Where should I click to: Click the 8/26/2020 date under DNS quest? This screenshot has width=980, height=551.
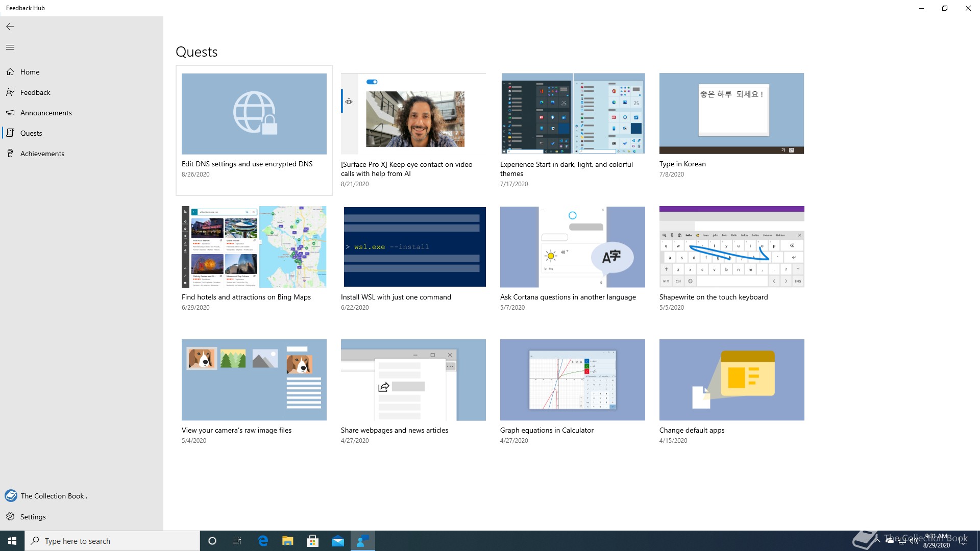click(x=195, y=174)
